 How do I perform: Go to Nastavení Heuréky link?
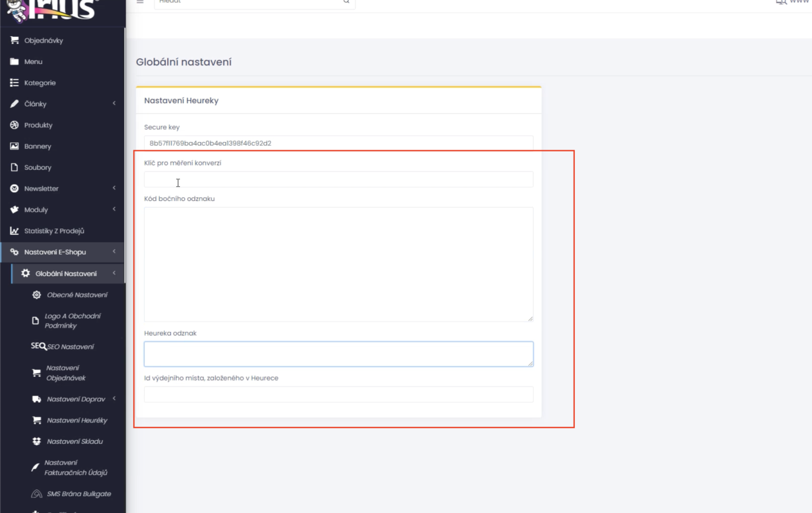point(77,420)
